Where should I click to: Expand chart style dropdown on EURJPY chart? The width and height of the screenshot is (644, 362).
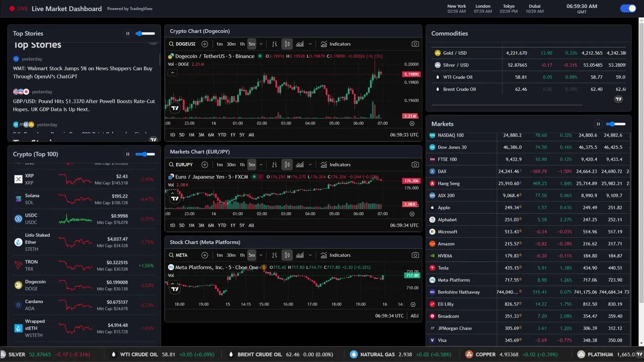[x=310, y=165]
